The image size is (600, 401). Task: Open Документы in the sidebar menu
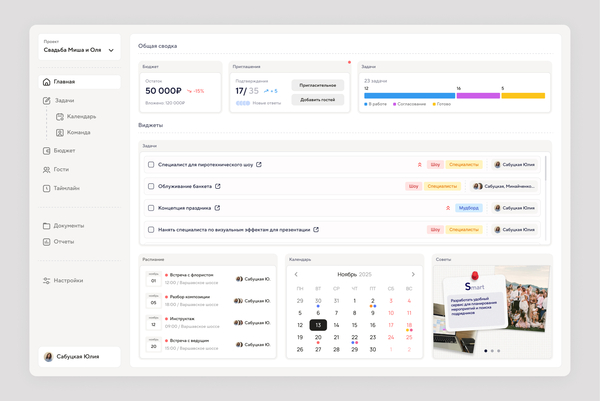(x=64, y=226)
